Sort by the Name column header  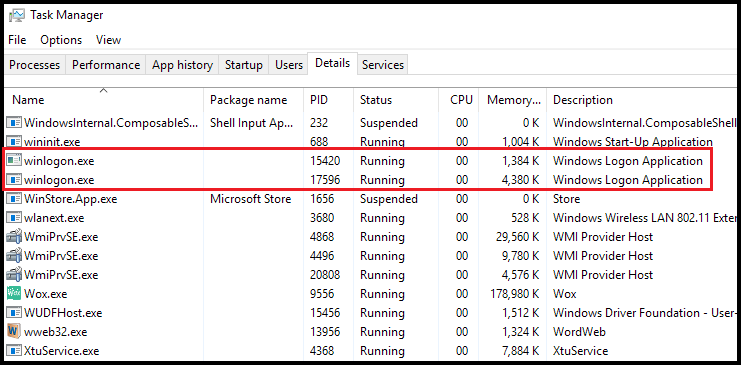coord(104,100)
